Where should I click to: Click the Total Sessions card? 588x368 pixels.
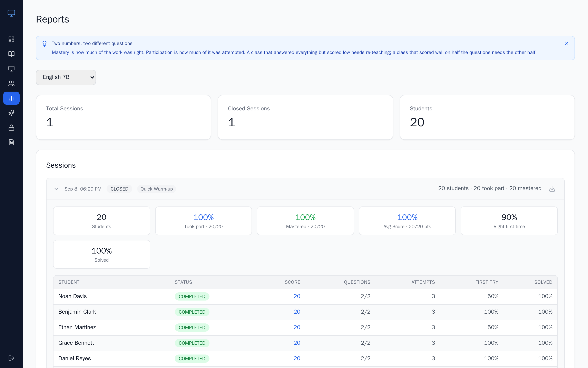(x=124, y=117)
